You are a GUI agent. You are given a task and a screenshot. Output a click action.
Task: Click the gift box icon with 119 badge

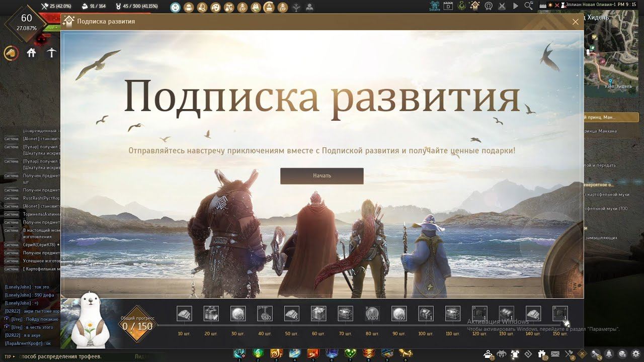click(x=542, y=354)
